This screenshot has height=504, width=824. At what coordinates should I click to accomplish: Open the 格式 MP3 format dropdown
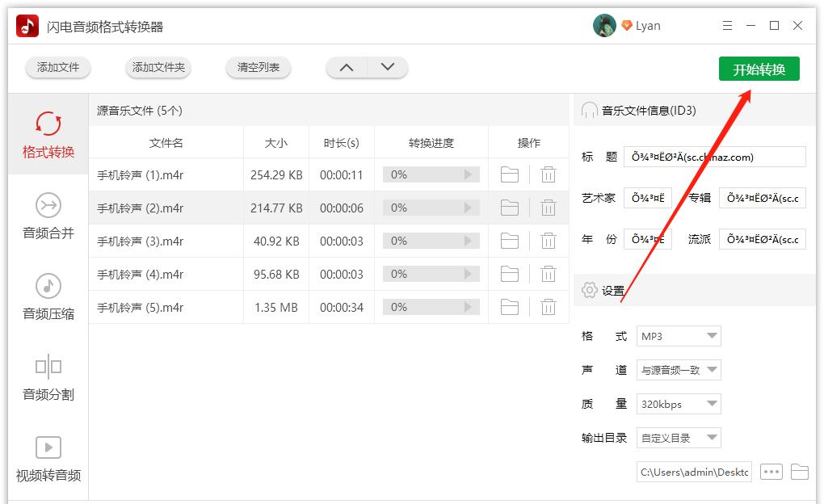point(679,335)
